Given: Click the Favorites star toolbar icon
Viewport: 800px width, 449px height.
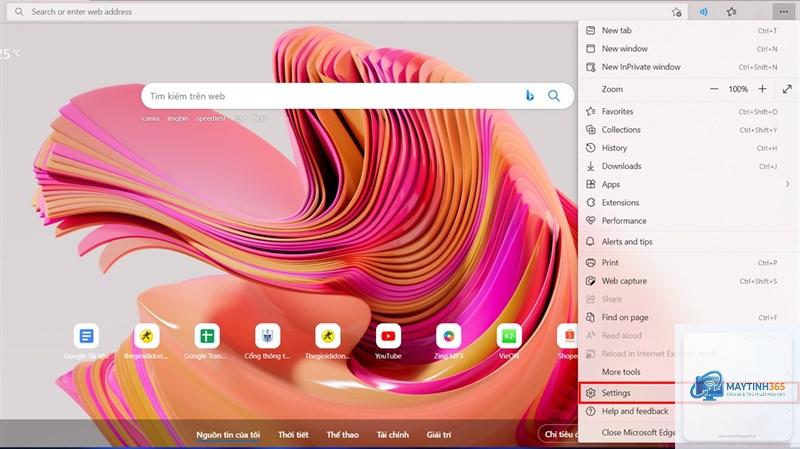Looking at the screenshot, I should click(732, 12).
